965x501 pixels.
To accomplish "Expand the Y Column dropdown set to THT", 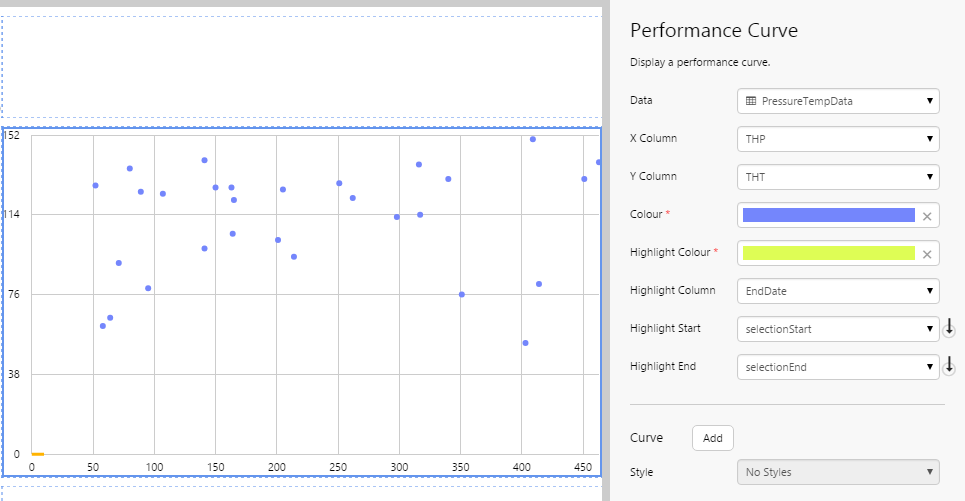I will (838, 177).
